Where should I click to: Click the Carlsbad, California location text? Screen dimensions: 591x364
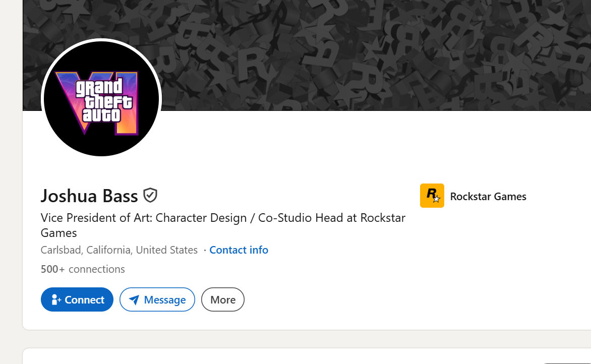(119, 250)
